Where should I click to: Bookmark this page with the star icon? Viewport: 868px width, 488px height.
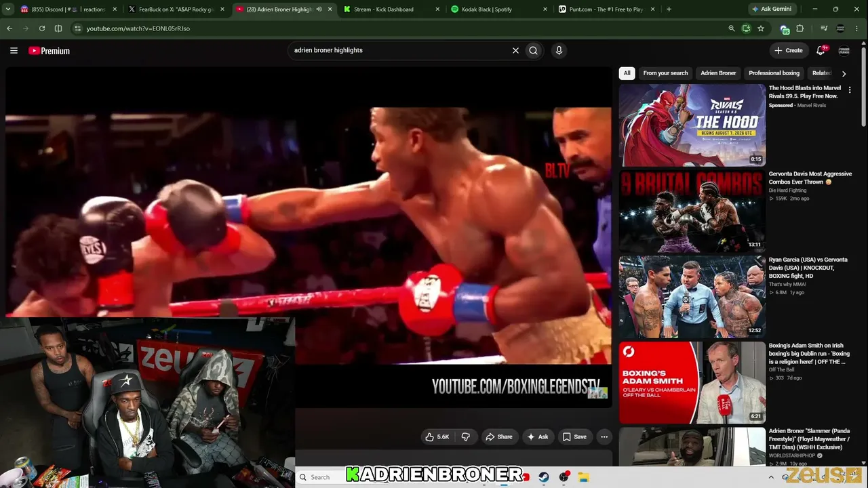click(x=761, y=28)
